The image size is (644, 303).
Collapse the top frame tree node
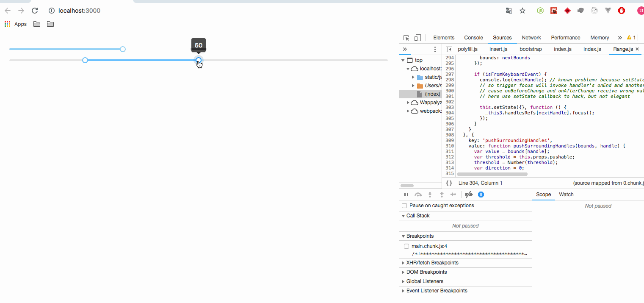(403, 60)
